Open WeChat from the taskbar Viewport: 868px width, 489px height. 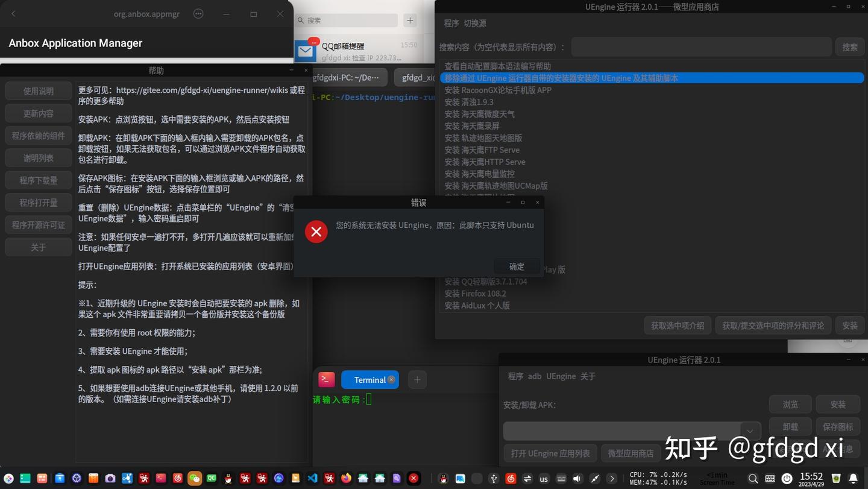[x=194, y=478]
